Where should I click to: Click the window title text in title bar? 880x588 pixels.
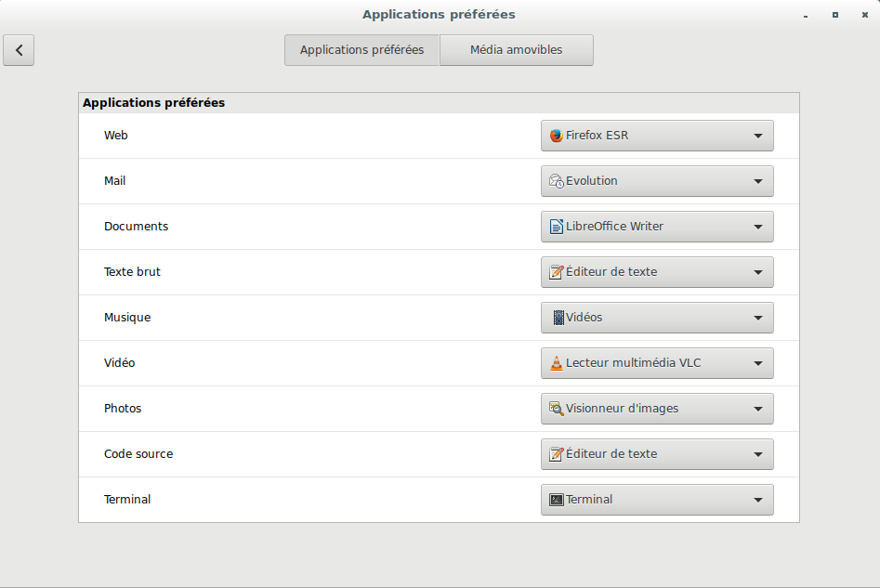[x=439, y=14]
